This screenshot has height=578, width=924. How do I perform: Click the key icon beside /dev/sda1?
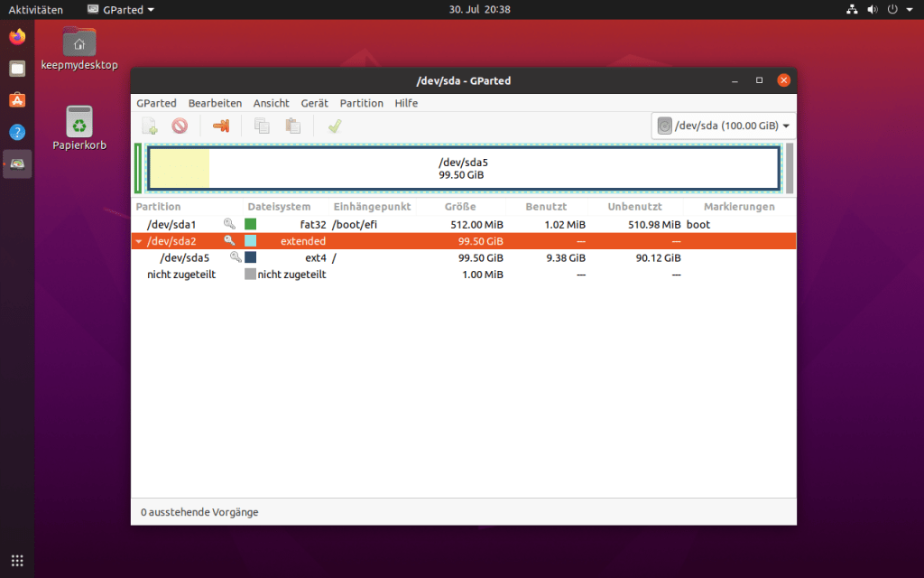pos(229,224)
